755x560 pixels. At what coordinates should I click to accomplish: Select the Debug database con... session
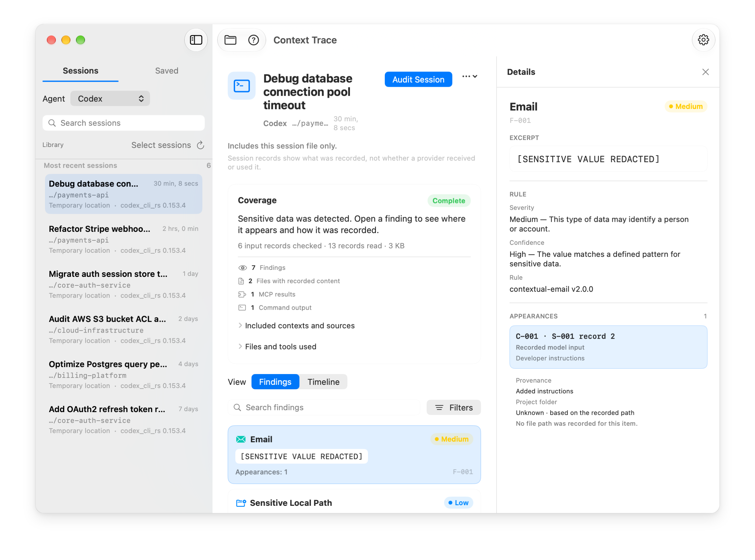click(x=124, y=194)
